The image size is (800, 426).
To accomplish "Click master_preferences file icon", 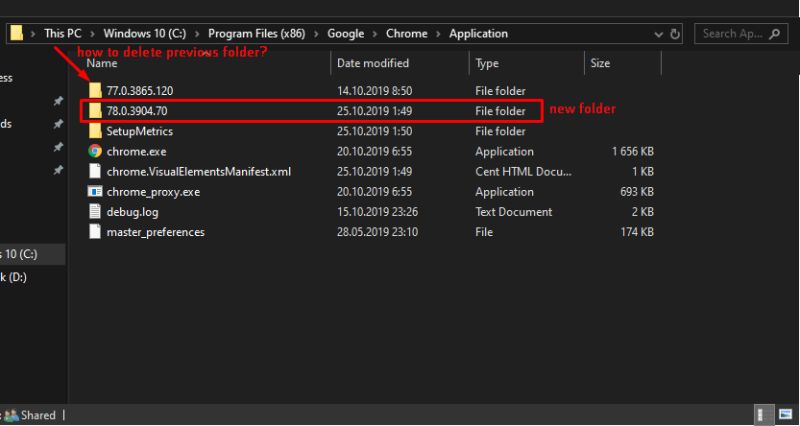I will tap(95, 232).
